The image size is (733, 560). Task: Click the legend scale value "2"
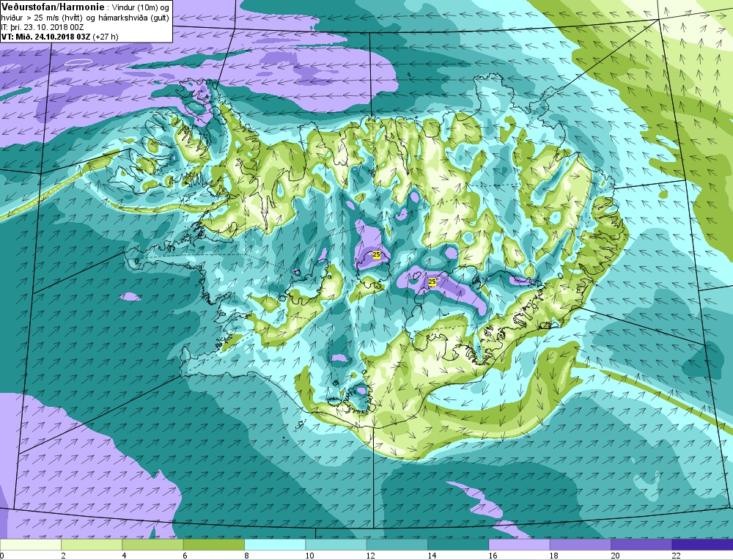pos(63,556)
